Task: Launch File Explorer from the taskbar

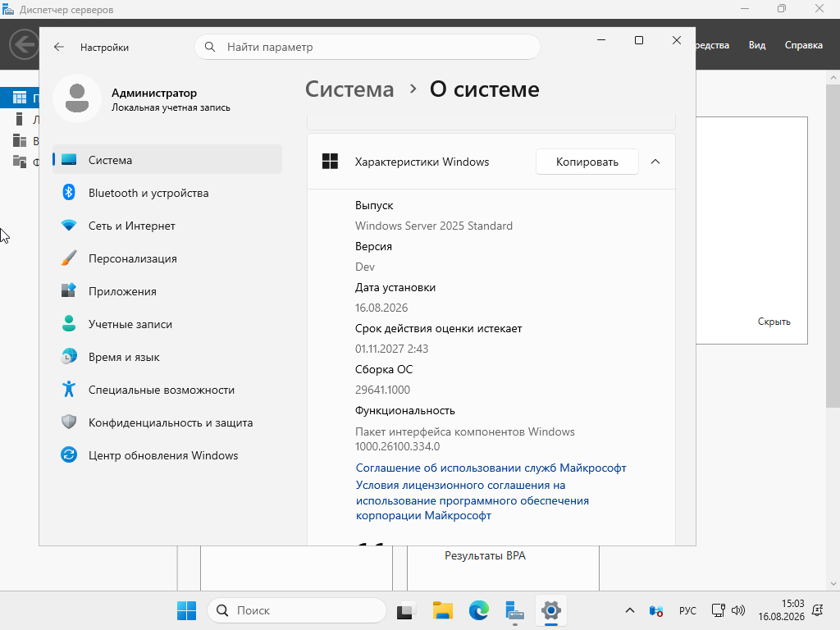Action: point(442,610)
